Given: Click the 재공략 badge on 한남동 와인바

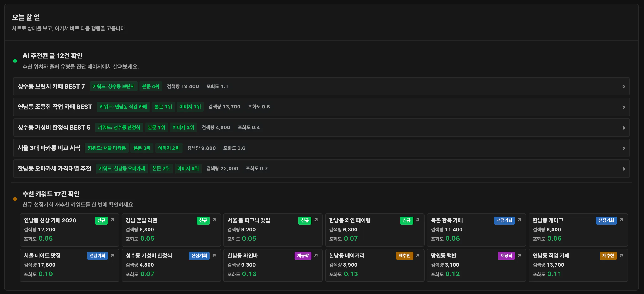Looking at the screenshot, I should tap(303, 256).
